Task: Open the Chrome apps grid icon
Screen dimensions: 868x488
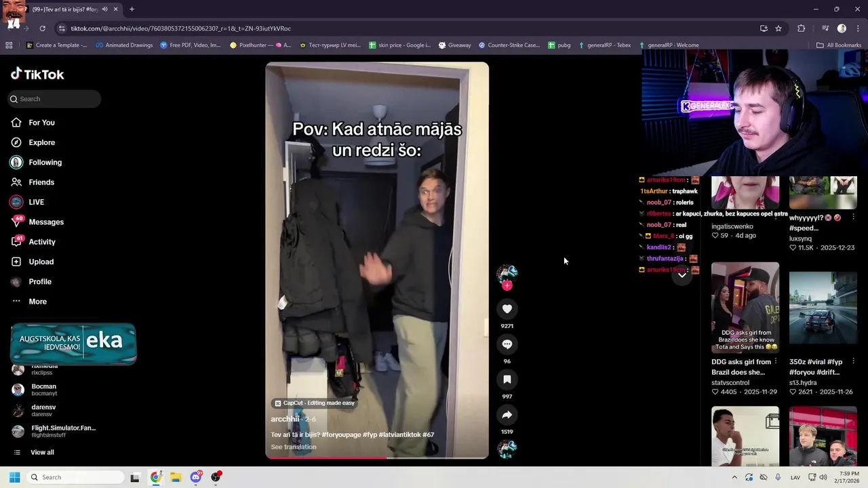Action: coord(9,45)
